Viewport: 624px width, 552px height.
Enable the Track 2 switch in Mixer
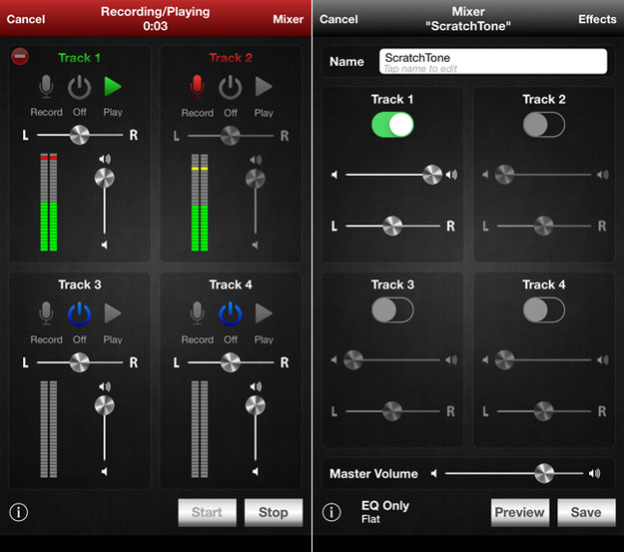(x=544, y=125)
